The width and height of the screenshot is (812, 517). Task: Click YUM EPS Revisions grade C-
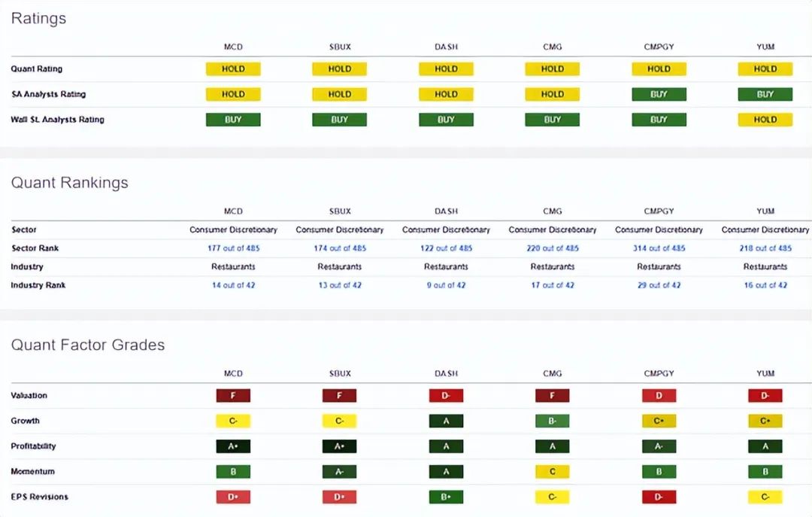pos(765,497)
